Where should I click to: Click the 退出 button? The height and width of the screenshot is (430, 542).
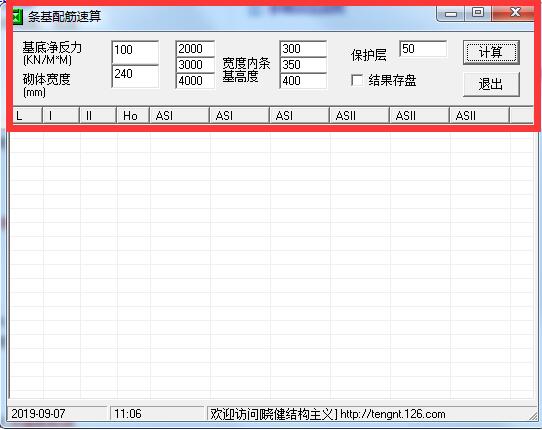tap(491, 84)
